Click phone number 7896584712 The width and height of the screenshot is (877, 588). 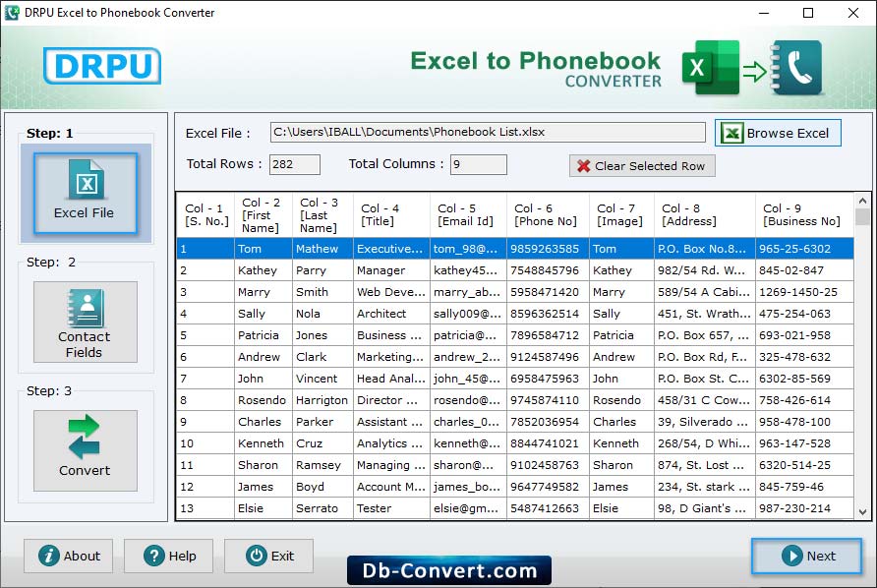[548, 335]
